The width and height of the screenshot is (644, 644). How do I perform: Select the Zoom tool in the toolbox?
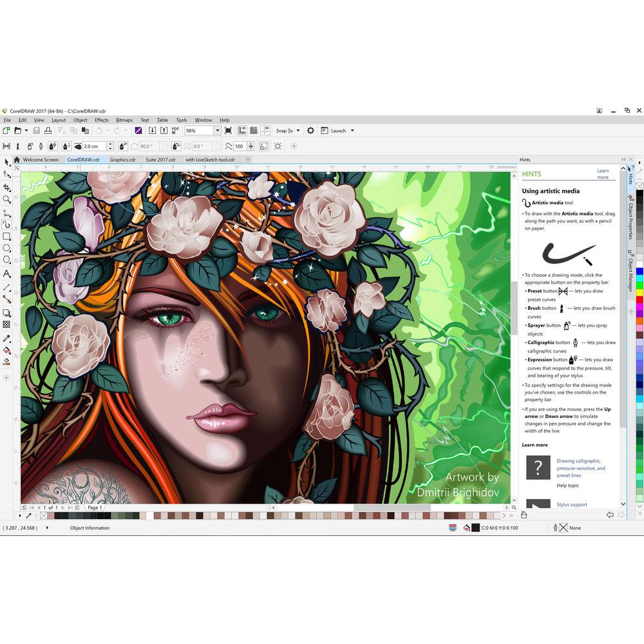coord(8,200)
